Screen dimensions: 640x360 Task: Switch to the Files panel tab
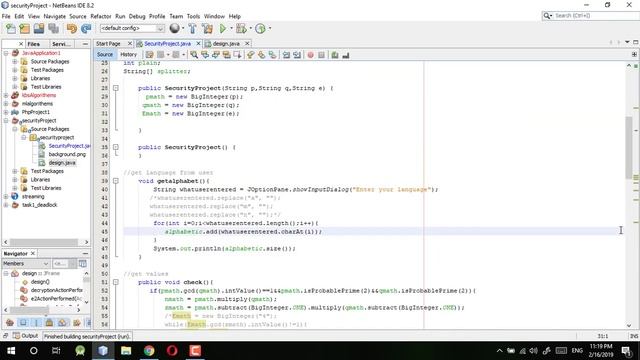coord(33,44)
